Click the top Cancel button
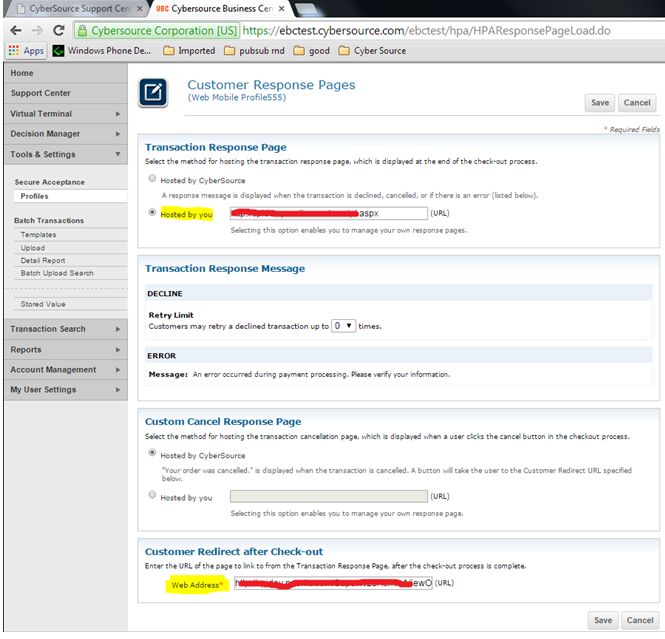665x639 pixels. [637, 103]
